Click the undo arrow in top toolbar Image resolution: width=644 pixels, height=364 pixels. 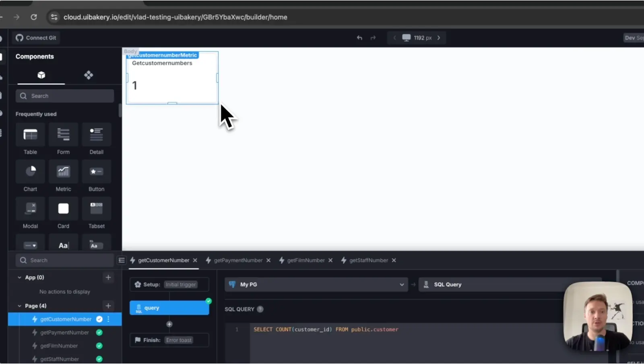click(359, 38)
